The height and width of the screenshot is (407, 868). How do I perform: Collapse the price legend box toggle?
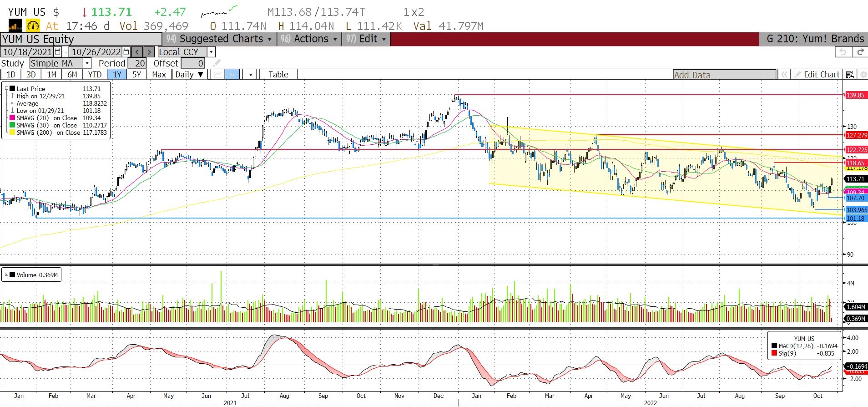[6, 89]
